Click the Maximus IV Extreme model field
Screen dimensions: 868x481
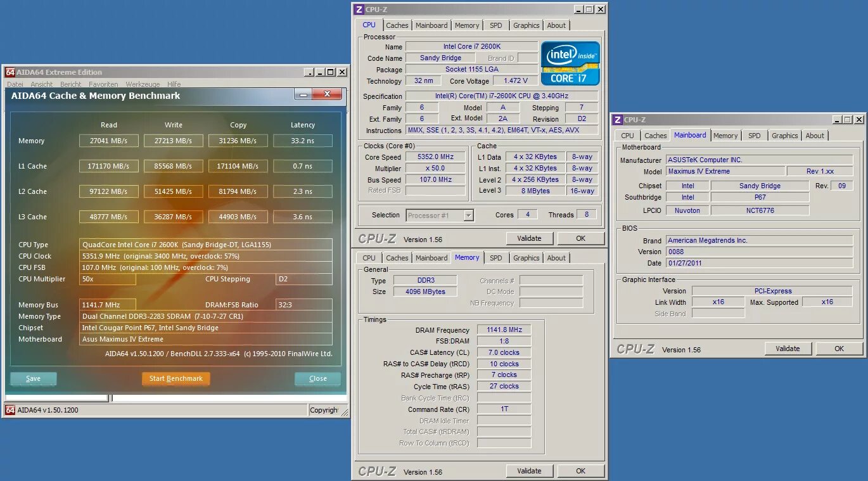725,172
